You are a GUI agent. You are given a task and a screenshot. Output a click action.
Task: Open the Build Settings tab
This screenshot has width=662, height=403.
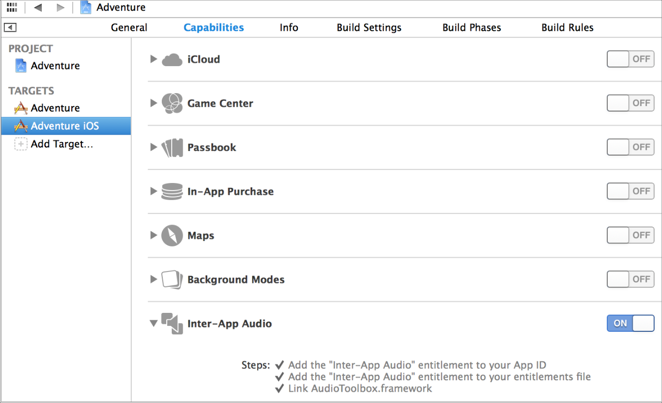369,27
